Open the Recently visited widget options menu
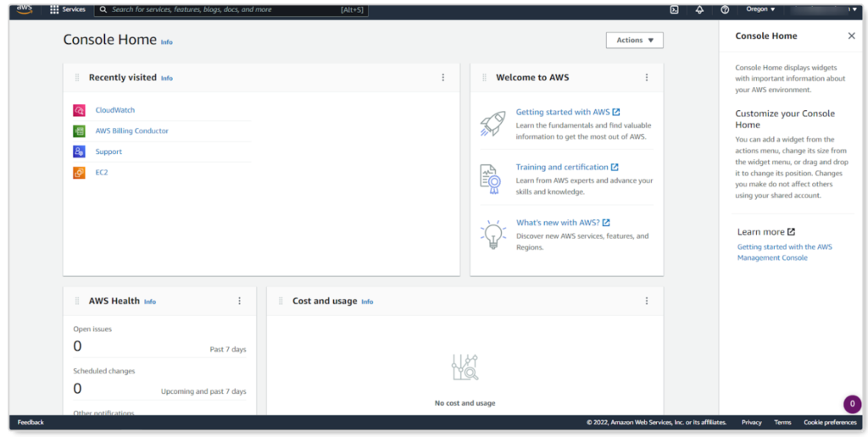Image resolution: width=868 pixels, height=437 pixels. [x=442, y=77]
